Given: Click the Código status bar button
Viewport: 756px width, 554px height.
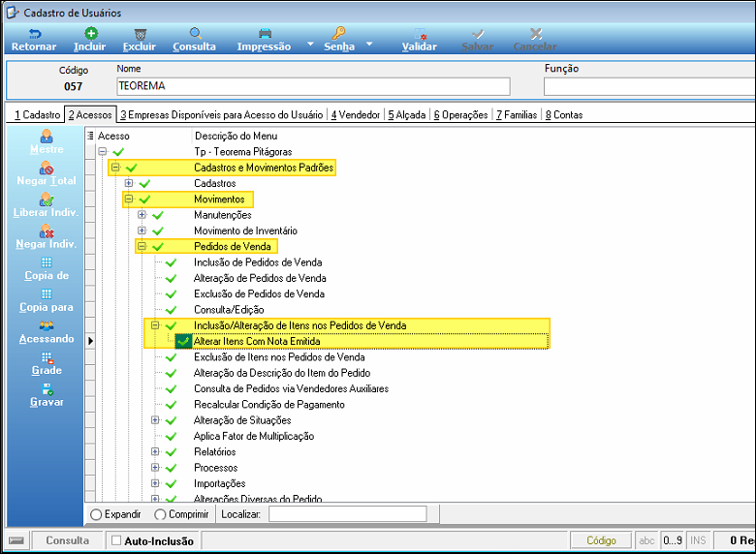Looking at the screenshot, I should click(x=601, y=540).
